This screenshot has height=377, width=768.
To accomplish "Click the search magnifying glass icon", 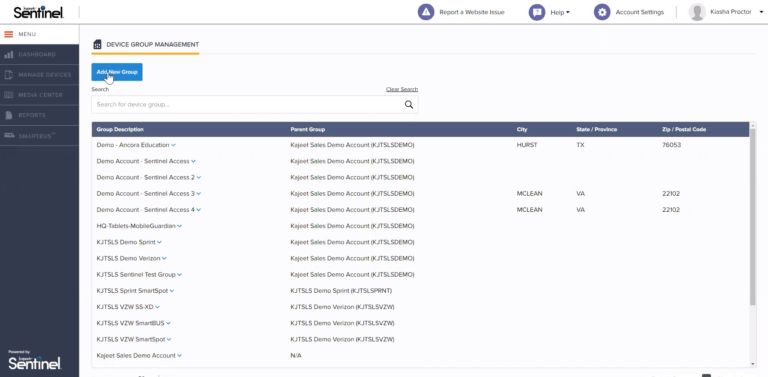I will click(x=409, y=104).
